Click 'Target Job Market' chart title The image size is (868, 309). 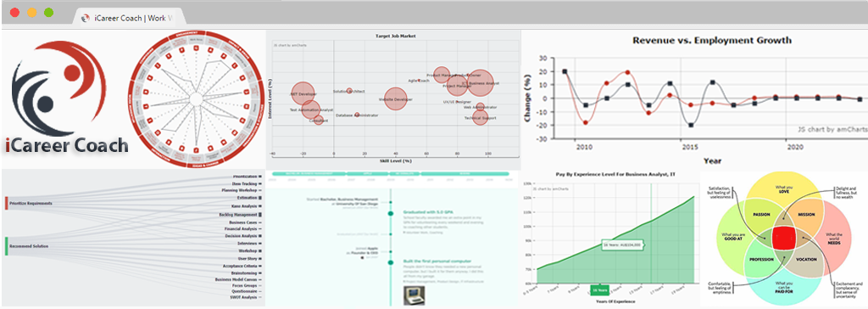(x=395, y=36)
